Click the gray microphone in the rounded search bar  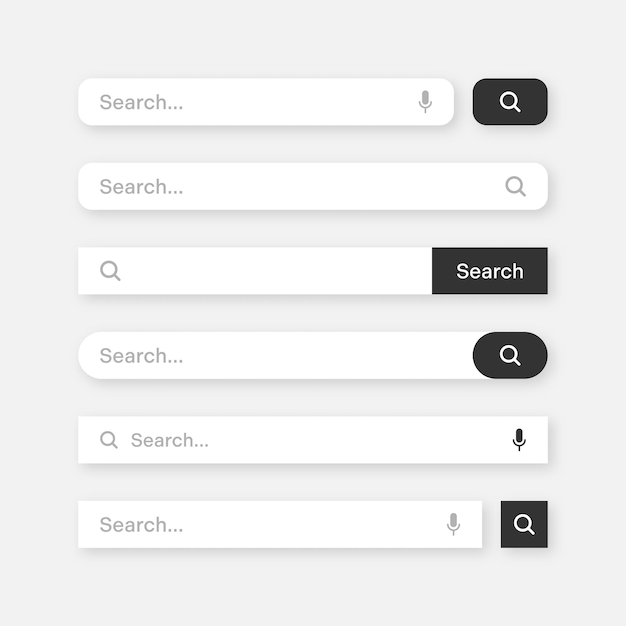click(x=425, y=102)
